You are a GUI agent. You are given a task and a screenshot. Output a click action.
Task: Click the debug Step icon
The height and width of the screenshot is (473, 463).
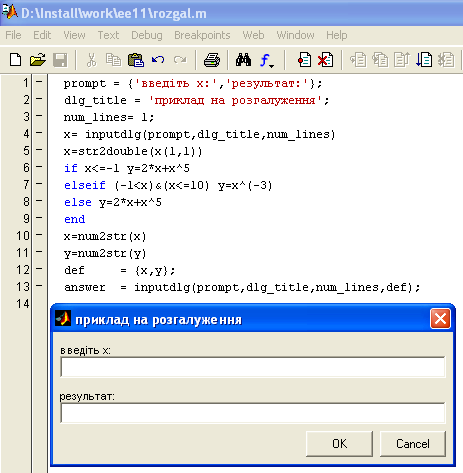click(358, 60)
